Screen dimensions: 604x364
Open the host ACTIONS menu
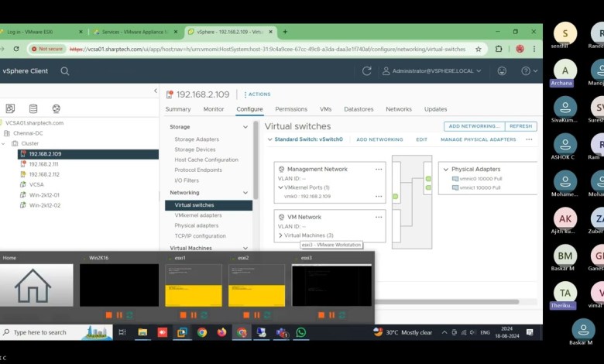[x=257, y=94]
